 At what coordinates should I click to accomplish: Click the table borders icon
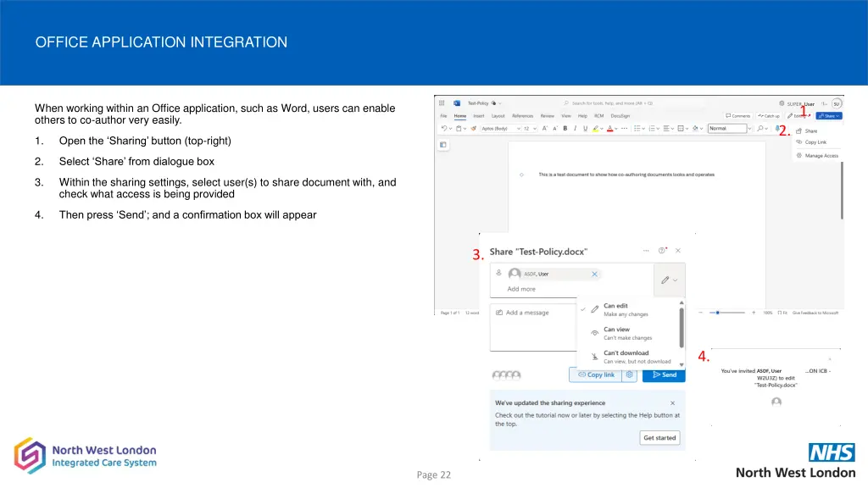pyautogui.click(x=681, y=129)
